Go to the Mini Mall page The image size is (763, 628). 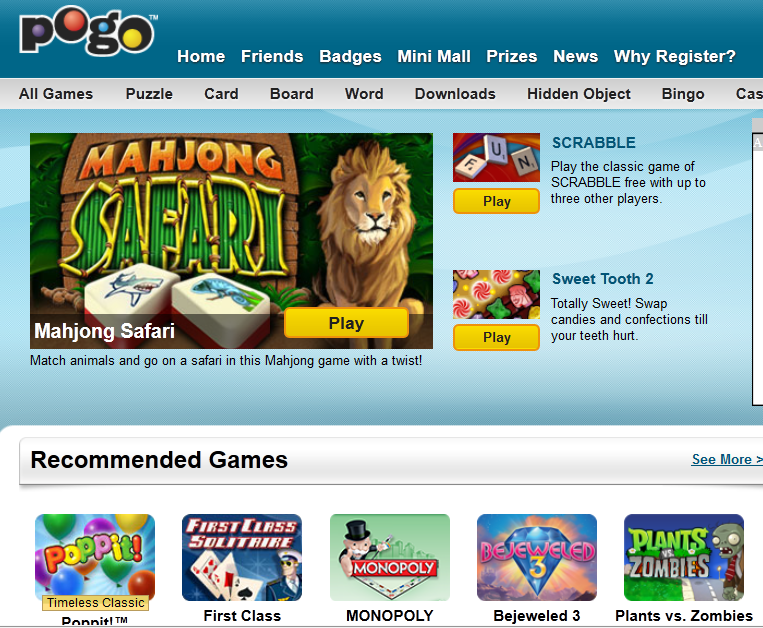[434, 56]
